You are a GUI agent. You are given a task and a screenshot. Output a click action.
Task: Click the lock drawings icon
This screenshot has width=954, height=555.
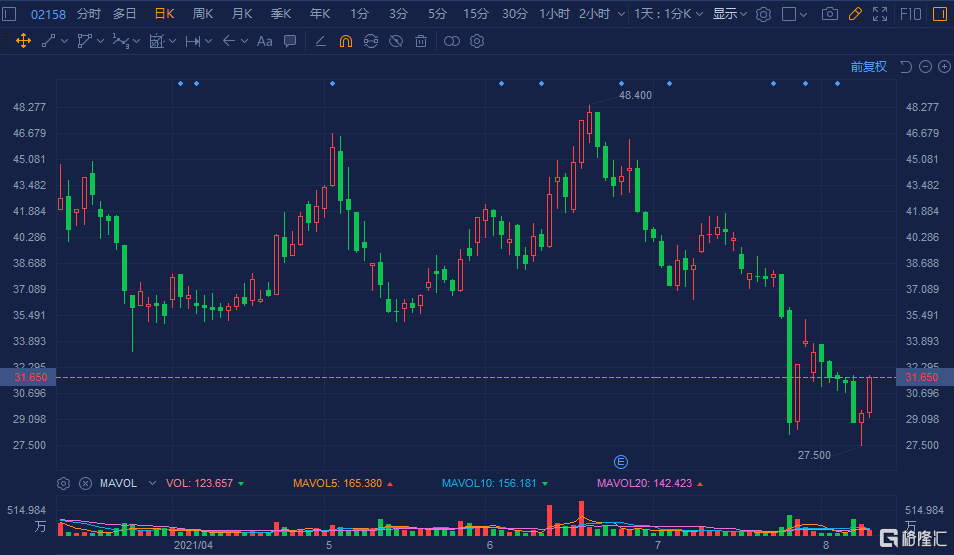371,41
